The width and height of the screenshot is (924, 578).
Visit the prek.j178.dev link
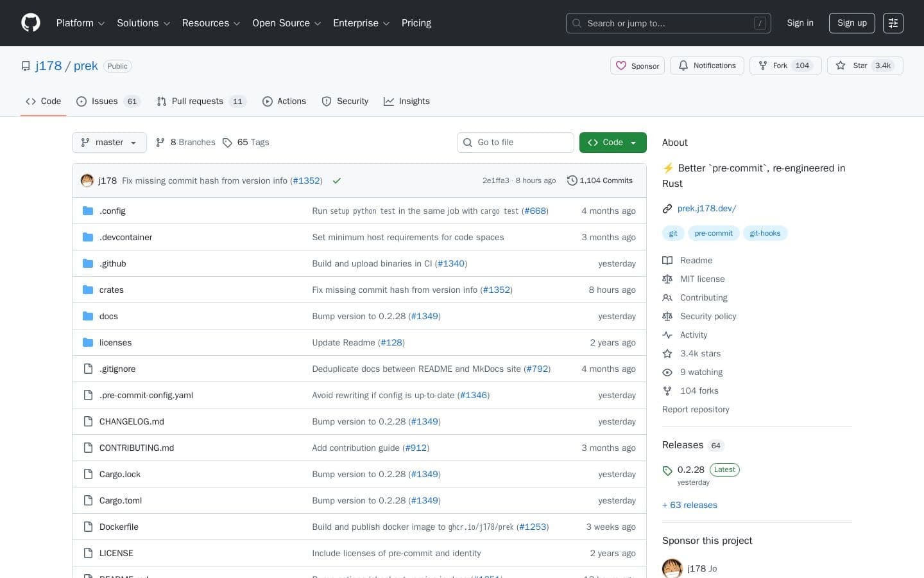(706, 208)
